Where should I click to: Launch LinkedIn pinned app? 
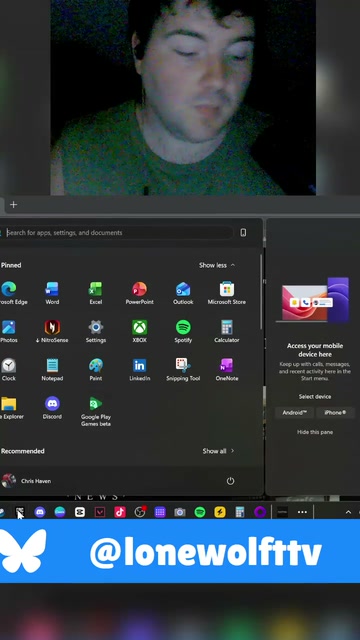click(x=139, y=370)
